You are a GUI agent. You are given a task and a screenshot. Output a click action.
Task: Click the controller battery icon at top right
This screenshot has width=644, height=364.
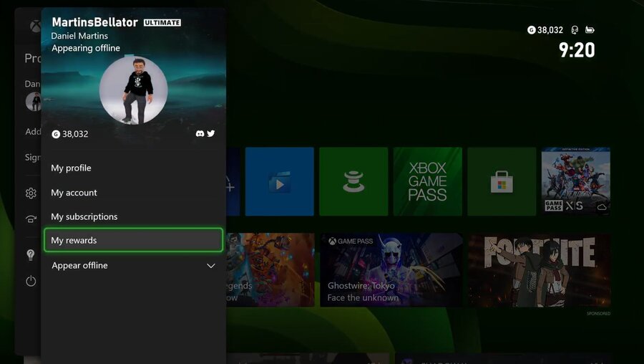pyautogui.click(x=590, y=29)
